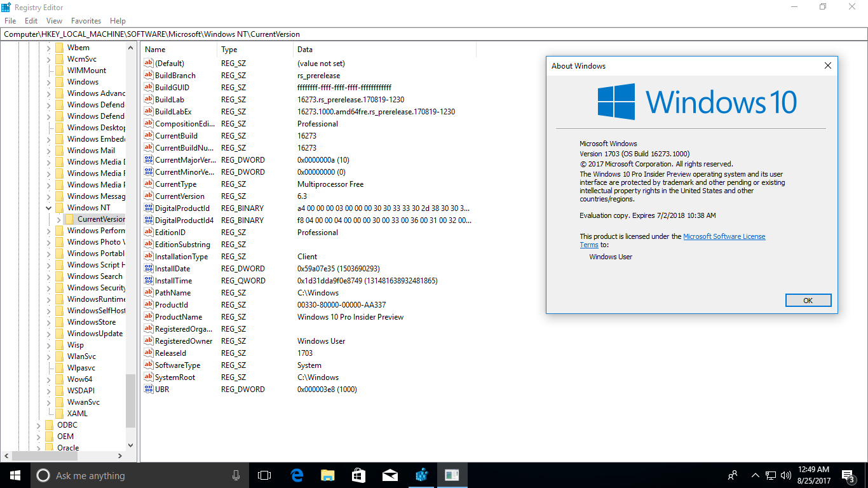
Task: Select the SystemRoot value name
Action: pyautogui.click(x=175, y=377)
